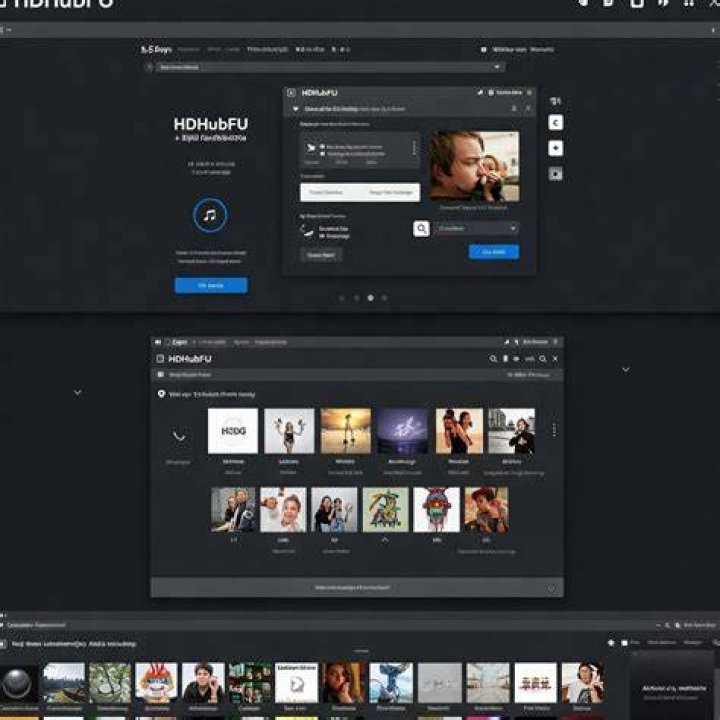Viewport: 720px width, 720px height.
Task: Click the grey dot button beside the dialog
Action: [556, 174]
